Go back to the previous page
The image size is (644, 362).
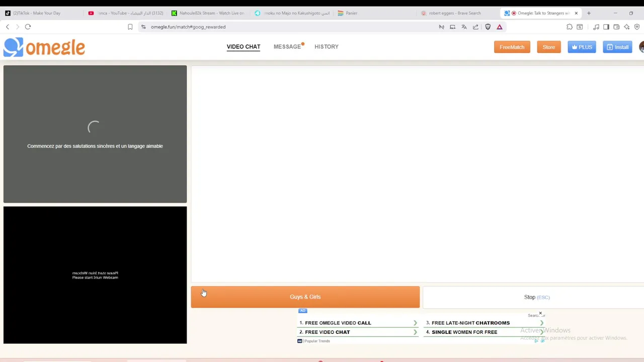[8, 27]
